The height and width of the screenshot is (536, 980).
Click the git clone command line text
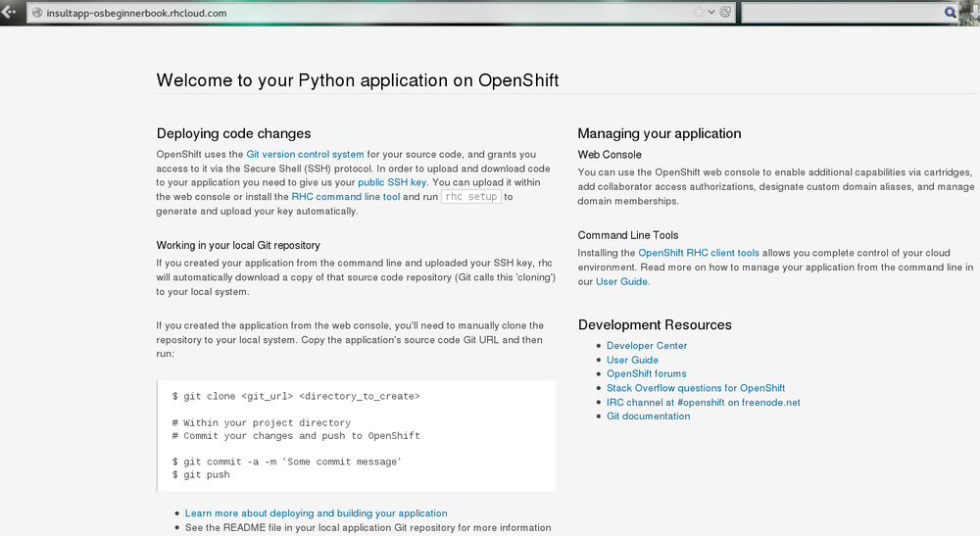pyautogui.click(x=296, y=396)
